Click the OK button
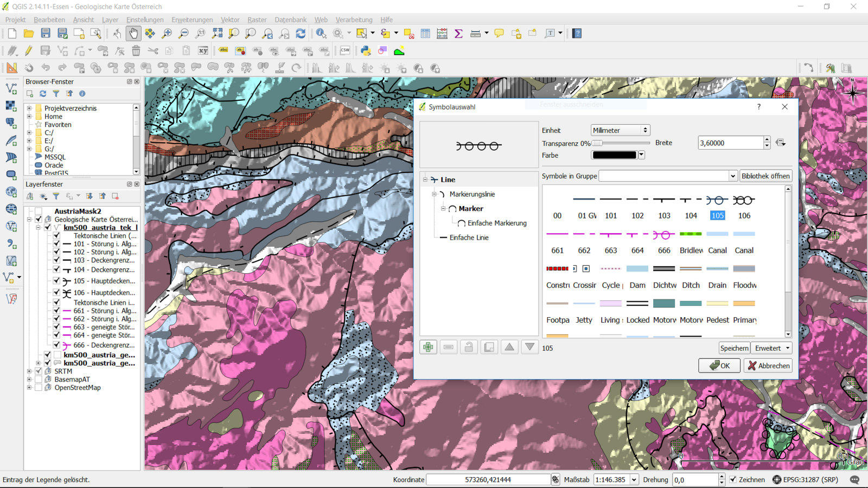Screen dimensions: 868x488 [719, 365]
